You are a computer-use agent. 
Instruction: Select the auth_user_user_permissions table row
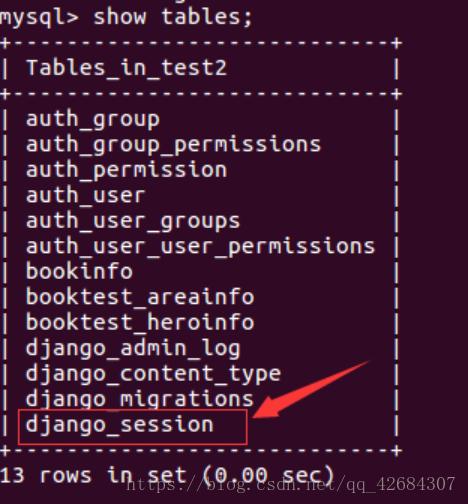pos(200,247)
